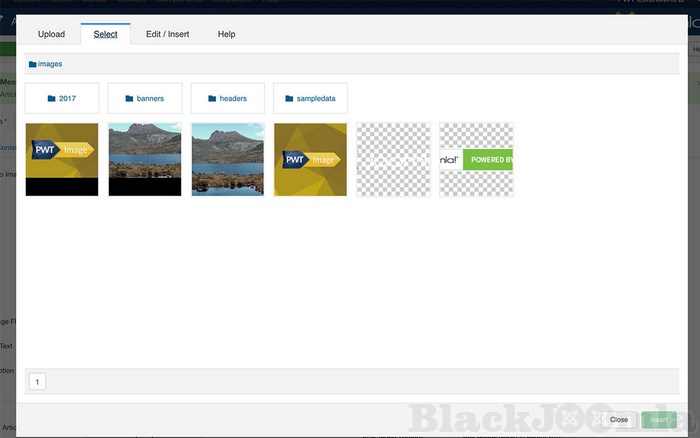The width and height of the screenshot is (700, 438).
Task: Pick the Powered By logo thumbnail
Action: pyautogui.click(x=476, y=159)
